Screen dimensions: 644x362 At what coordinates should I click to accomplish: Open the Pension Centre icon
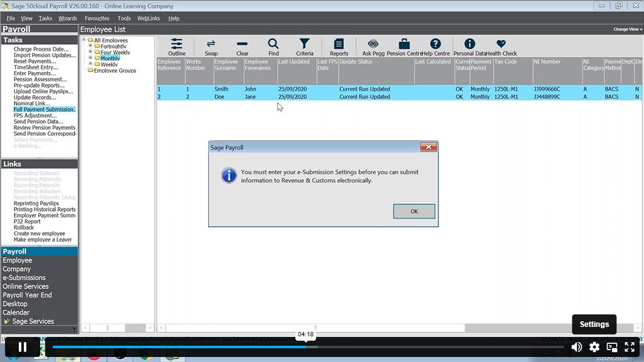click(404, 44)
